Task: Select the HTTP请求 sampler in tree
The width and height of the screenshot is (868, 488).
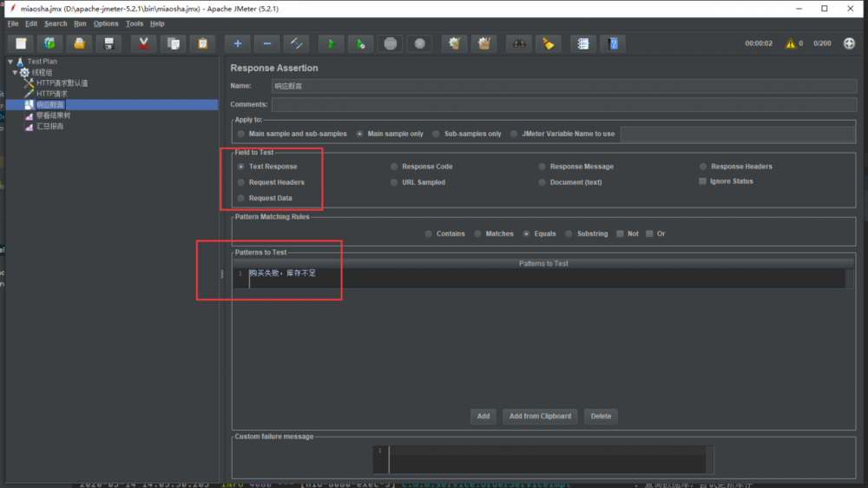Action: pyautogui.click(x=51, y=94)
